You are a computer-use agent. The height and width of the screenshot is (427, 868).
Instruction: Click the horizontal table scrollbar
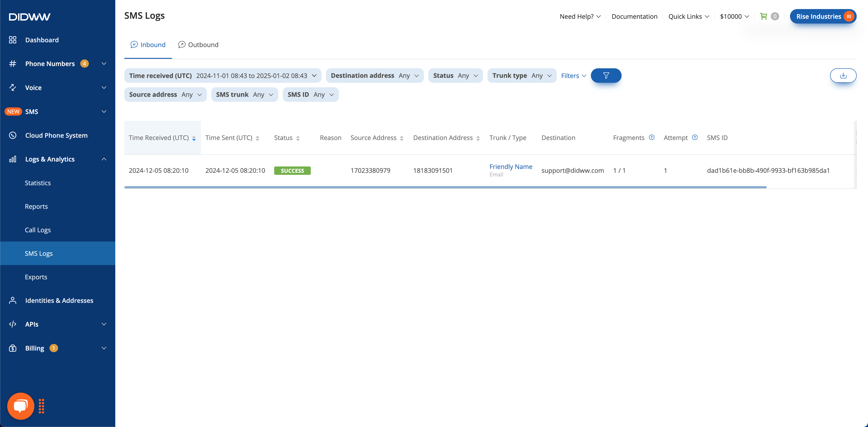point(445,187)
